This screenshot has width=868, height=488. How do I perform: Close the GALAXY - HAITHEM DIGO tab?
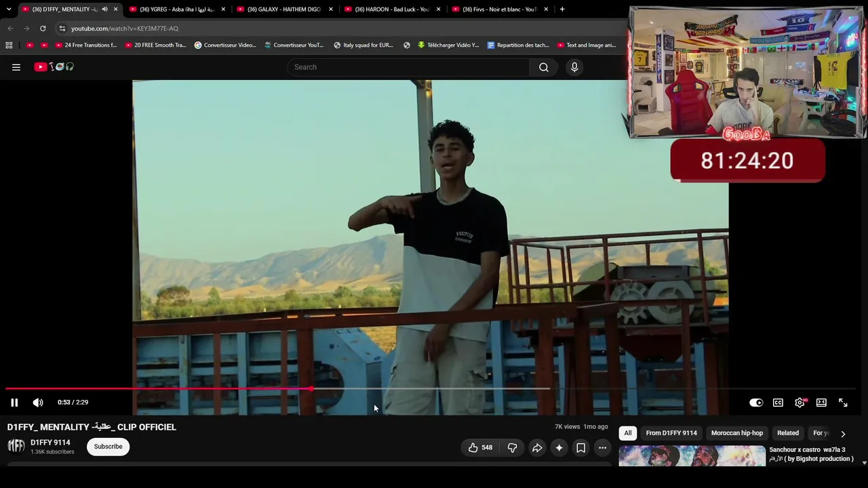click(331, 9)
